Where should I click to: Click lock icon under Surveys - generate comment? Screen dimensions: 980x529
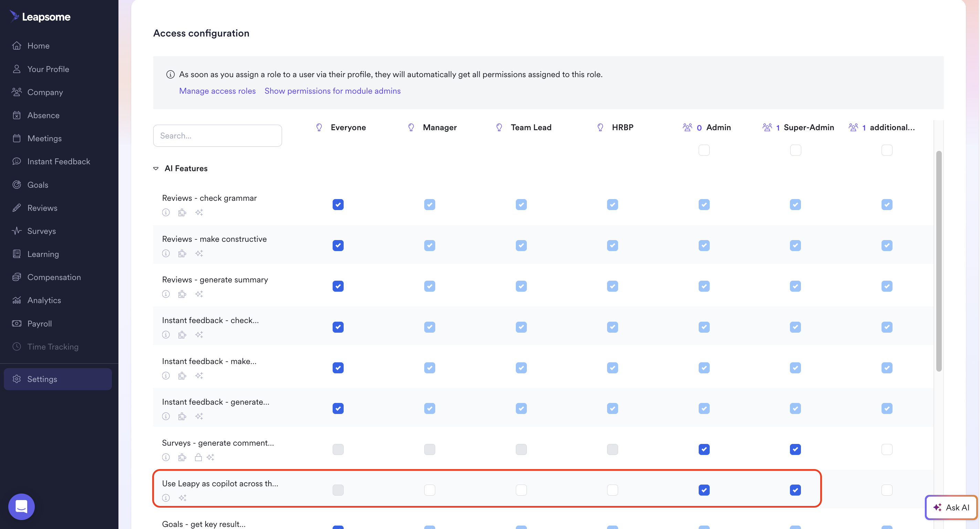pos(198,457)
